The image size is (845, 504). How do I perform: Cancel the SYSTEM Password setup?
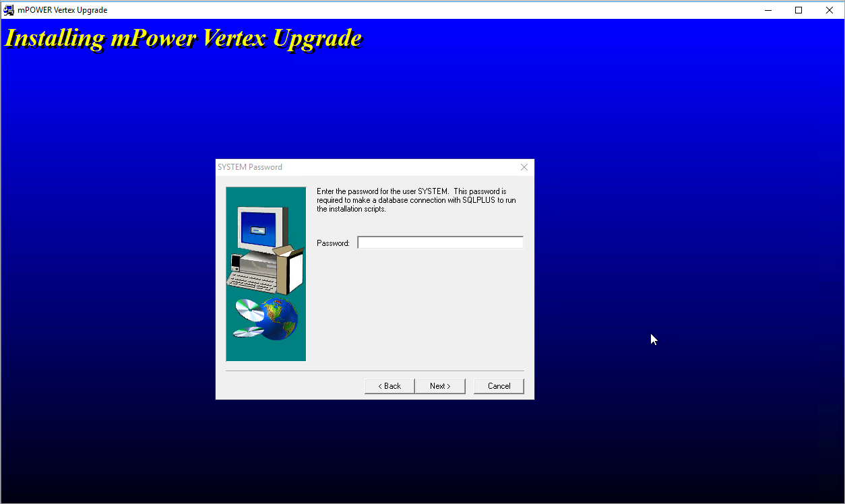(499, 386)
